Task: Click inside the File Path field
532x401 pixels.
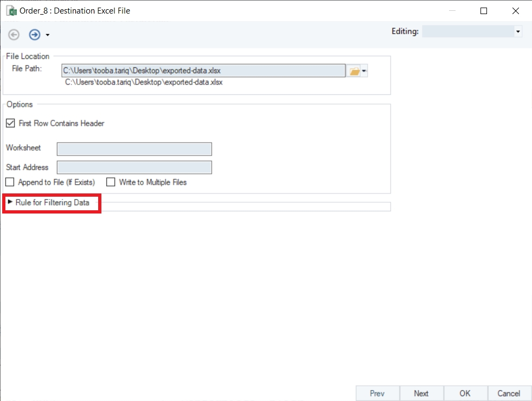Action: click(x=203, y=71)
